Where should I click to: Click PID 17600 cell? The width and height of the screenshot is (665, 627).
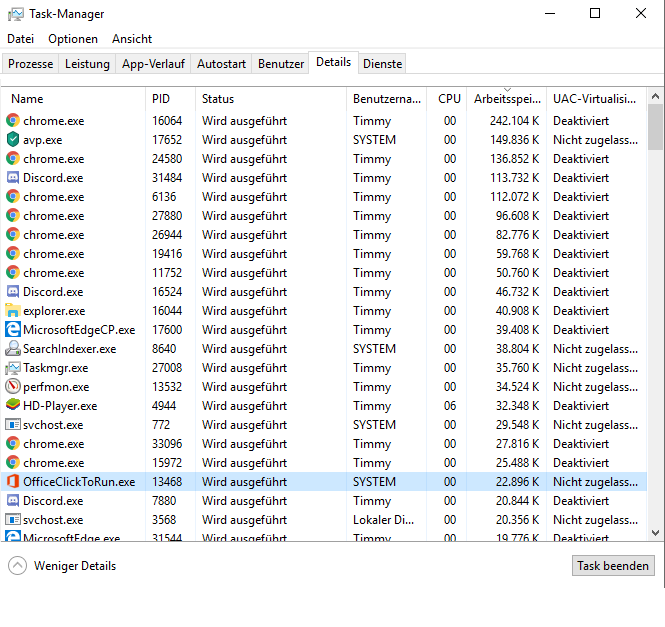point(167,329)
